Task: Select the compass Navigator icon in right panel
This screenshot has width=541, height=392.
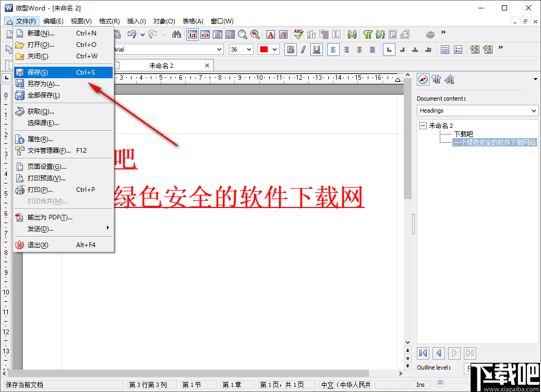Action: [x=423, y=79]
